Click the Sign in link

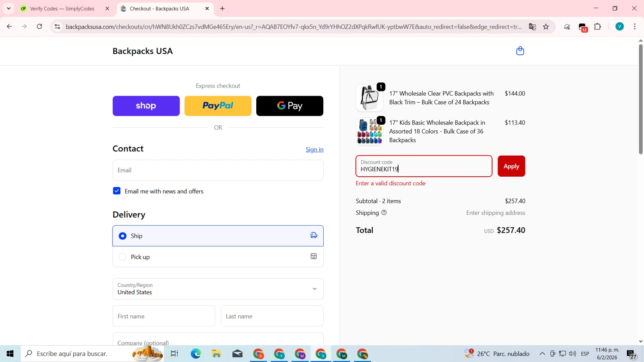point(315,149)
